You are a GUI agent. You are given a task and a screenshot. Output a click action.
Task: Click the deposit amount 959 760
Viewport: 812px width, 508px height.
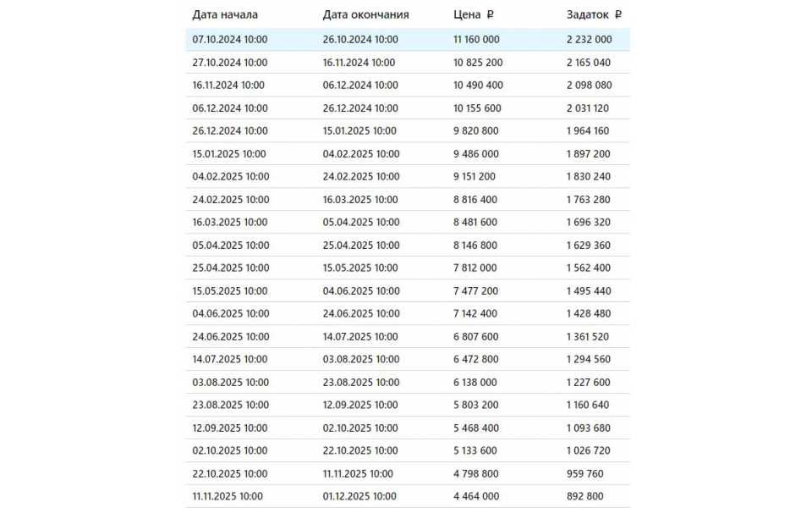585,474
